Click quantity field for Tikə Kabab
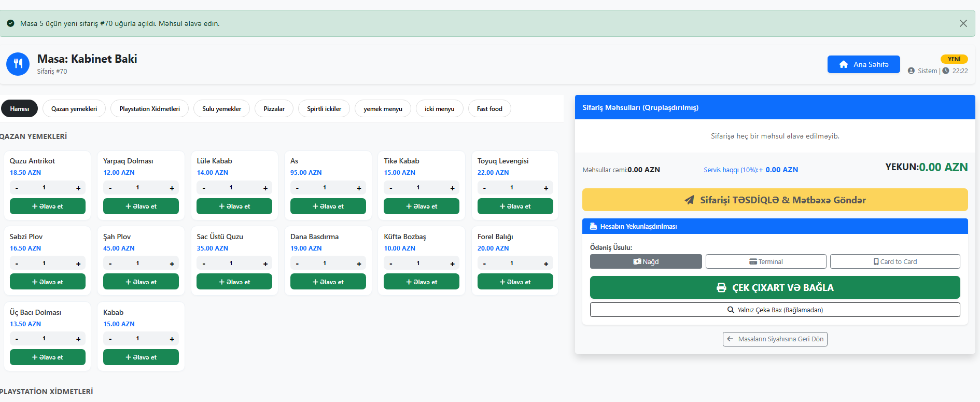The height and width of the screenshot is (402, 980). point(418,188)
